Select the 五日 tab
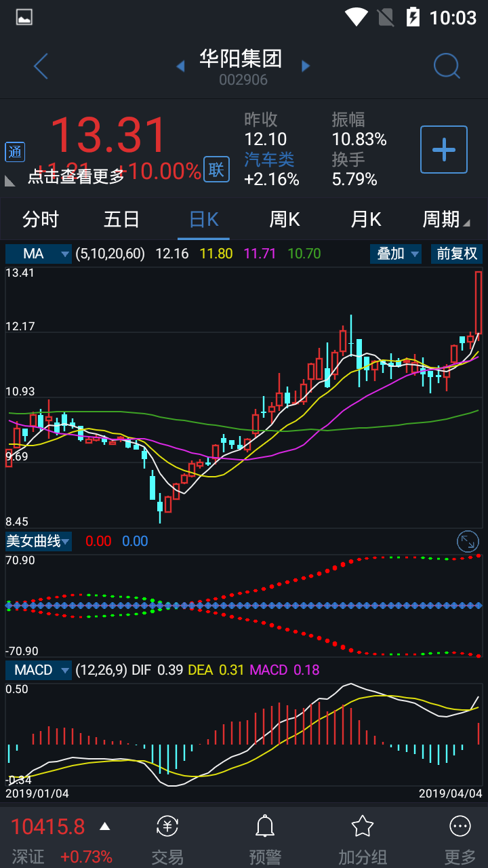This screenshot has width=488, height=868. 122,219
